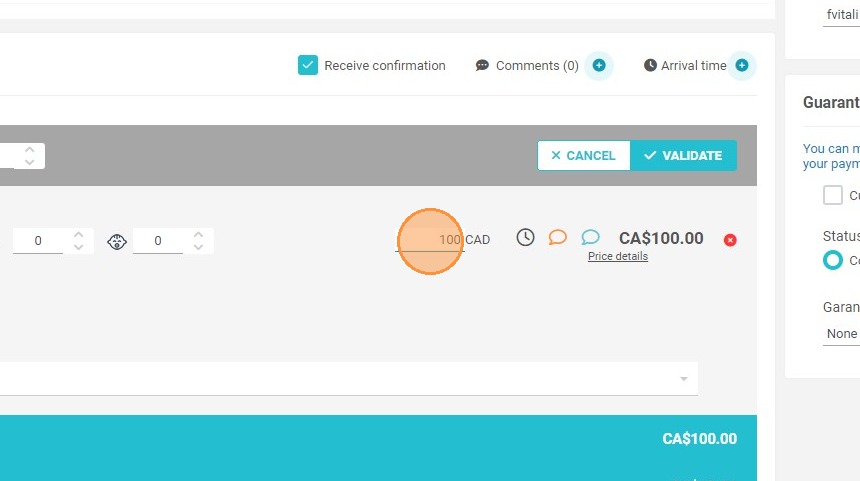Click the fvitali field at top right
Screen dimensions: 860x481
coord(841,14)
